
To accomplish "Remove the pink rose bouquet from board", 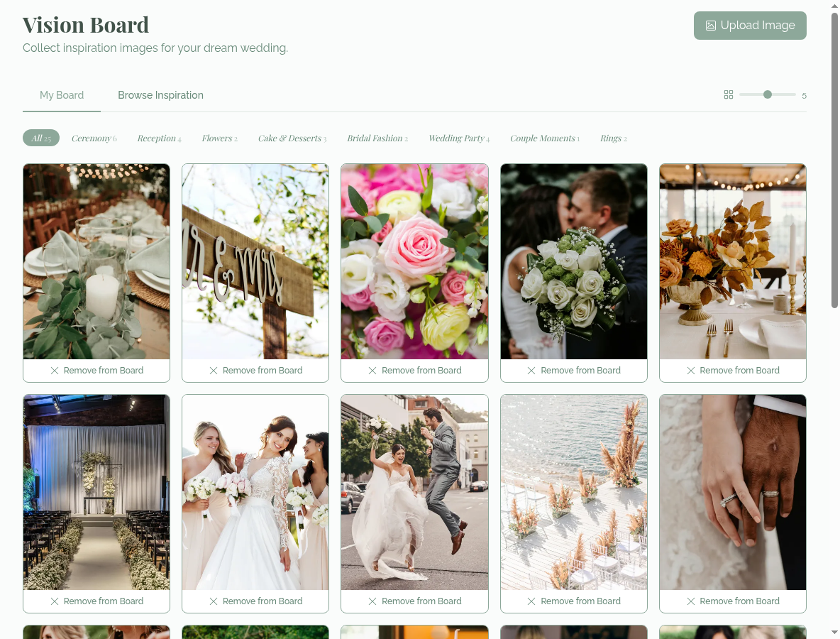I will pyautogui.click(x=414, y=371).
